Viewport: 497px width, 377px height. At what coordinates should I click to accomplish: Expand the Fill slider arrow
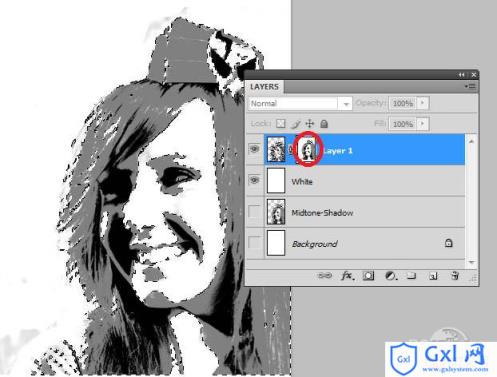tap(423, 124)
